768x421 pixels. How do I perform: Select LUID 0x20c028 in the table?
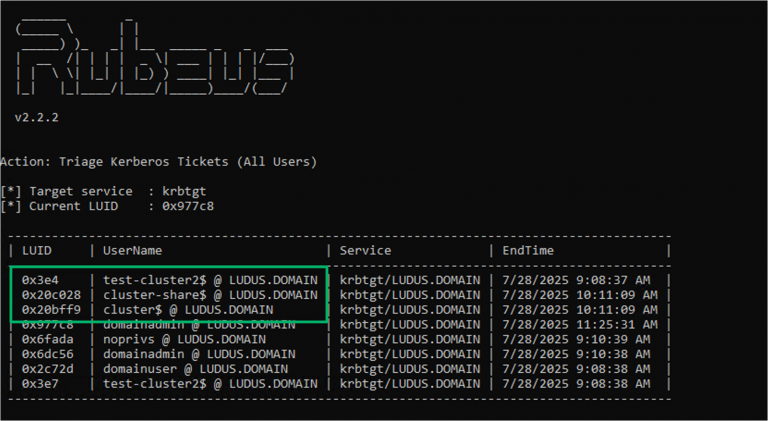click(51, 295)
